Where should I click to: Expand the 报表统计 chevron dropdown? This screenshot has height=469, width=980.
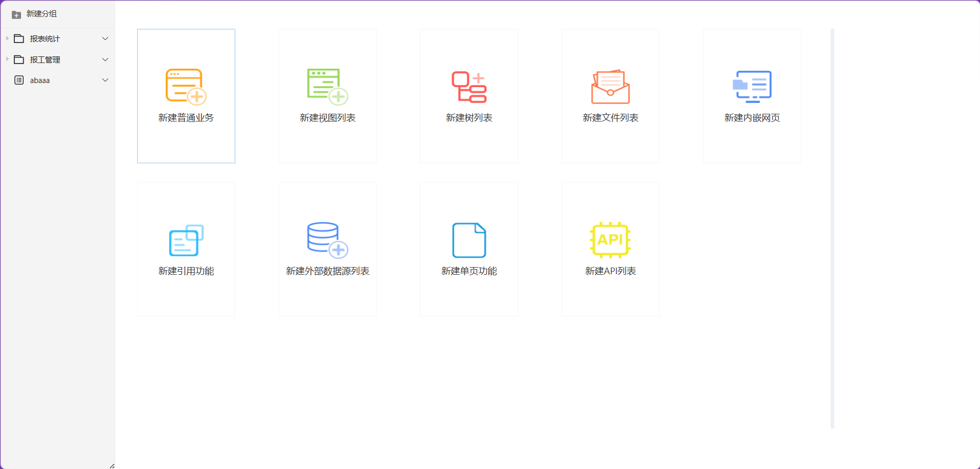pos(105,38)
